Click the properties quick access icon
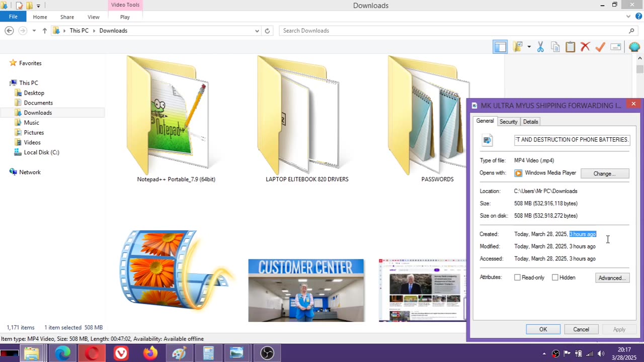 pos(19,6)
